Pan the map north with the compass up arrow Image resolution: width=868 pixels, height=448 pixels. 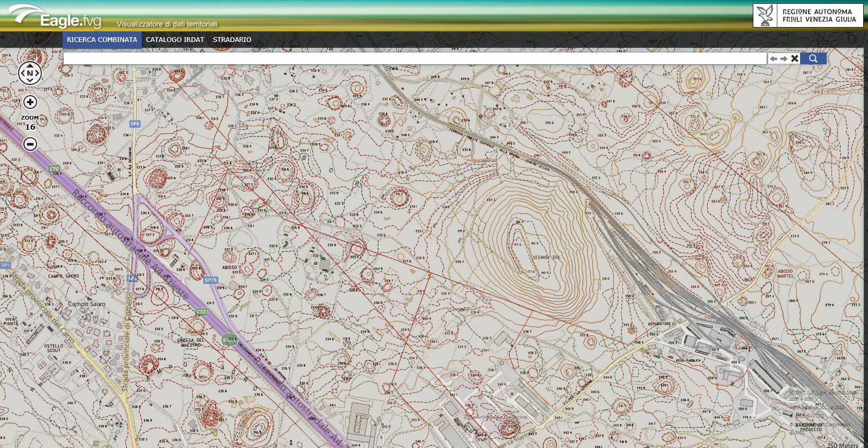tap(30, 65)
